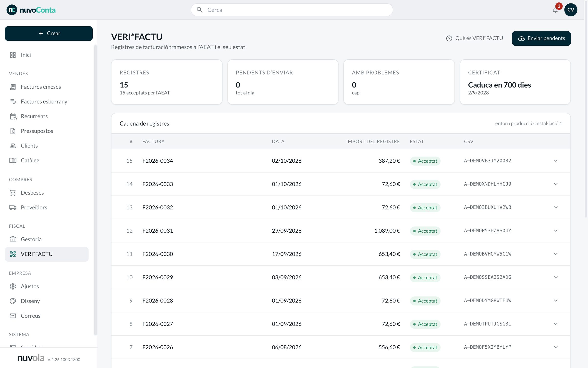This screenshot has height=368, width=588.
Task: Expand row F2026-0029 details chevron
Action: point(555,277)
